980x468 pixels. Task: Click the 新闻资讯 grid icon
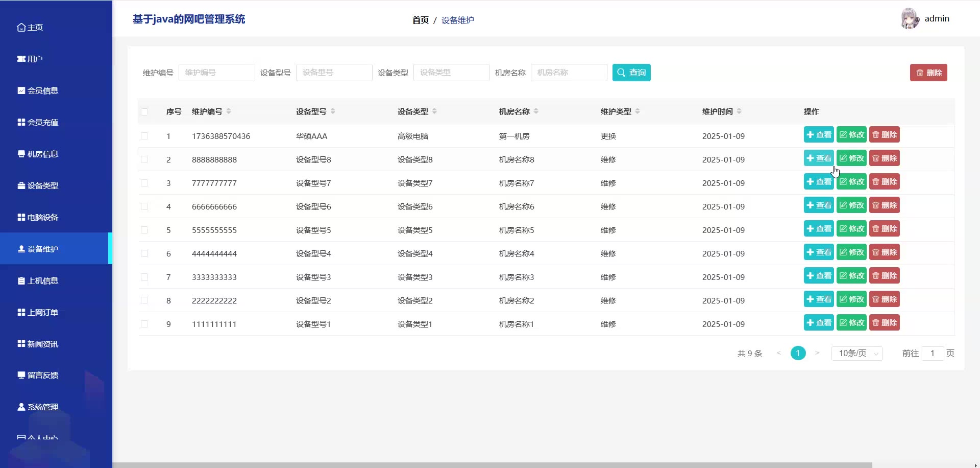21,344
